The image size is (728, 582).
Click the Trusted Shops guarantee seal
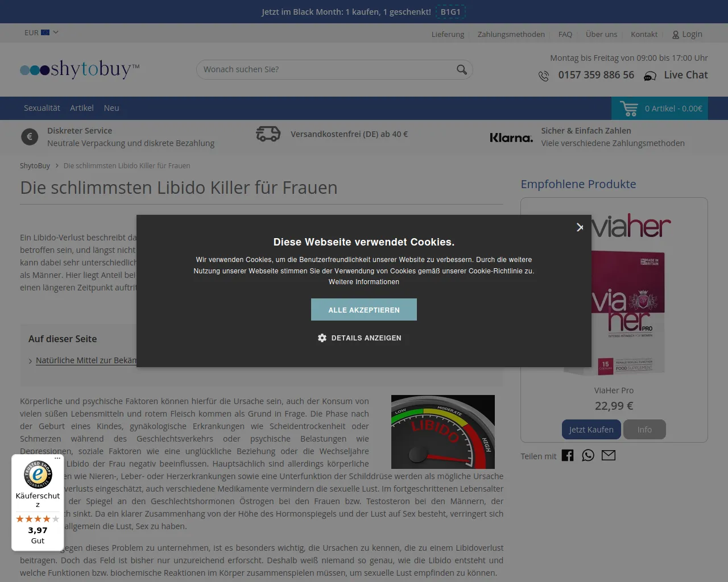click(x=38, y=475)
